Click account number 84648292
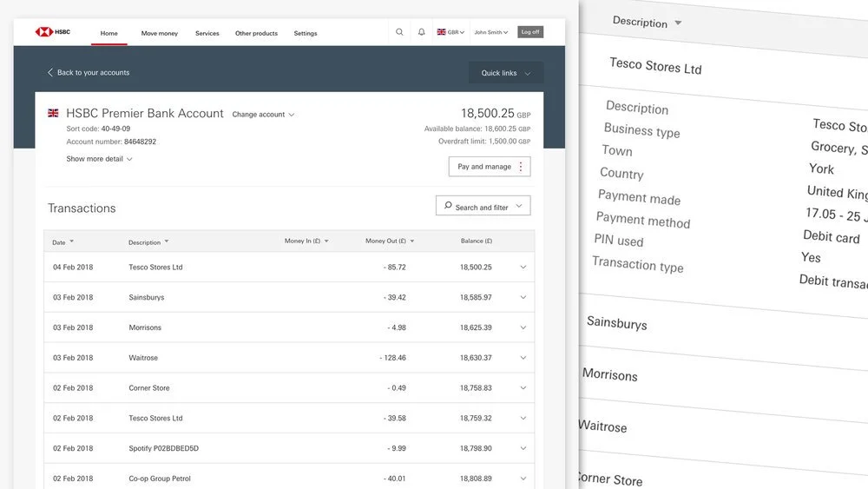Viewport: 868px width, 489px height. [140, 142]
